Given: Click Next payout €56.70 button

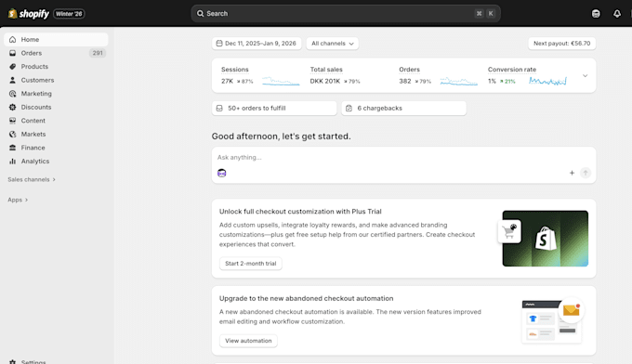Looking at the screenshot, I should click(562, 44).
